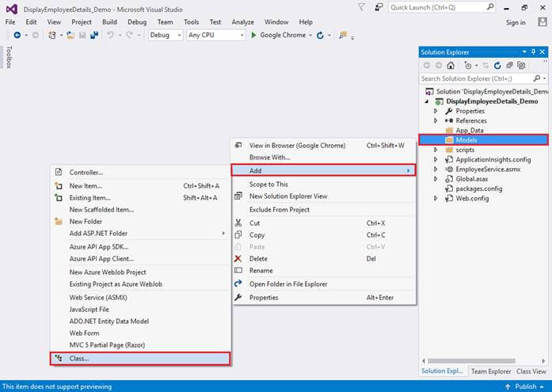Click the notifications flag icon
Screen dimensions: 552x392
(361, 7)
